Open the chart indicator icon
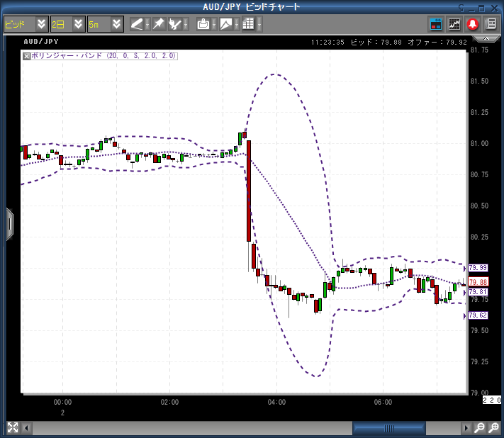 pyautogui.click(x=454, y=24)
